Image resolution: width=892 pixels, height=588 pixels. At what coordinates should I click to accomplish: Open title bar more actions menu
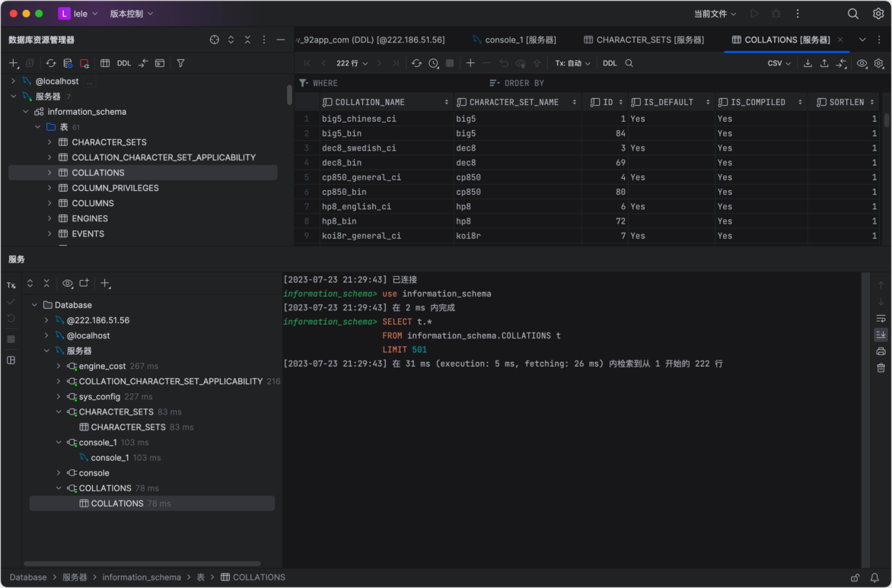click(798, 14)
